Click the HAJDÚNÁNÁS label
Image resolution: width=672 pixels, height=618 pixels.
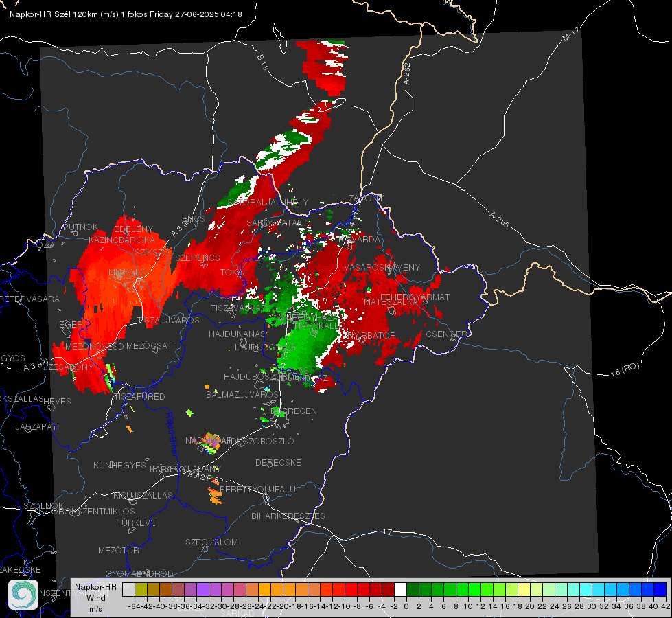[237, 334]
